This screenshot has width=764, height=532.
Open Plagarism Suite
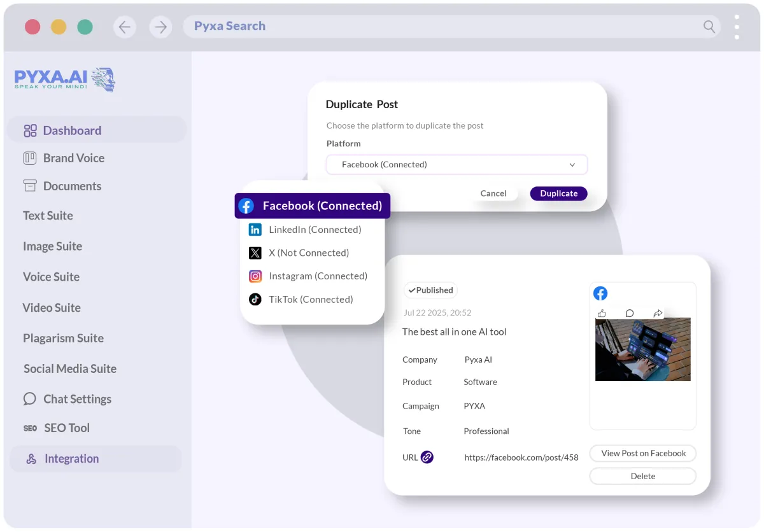(x=63, y=338)
